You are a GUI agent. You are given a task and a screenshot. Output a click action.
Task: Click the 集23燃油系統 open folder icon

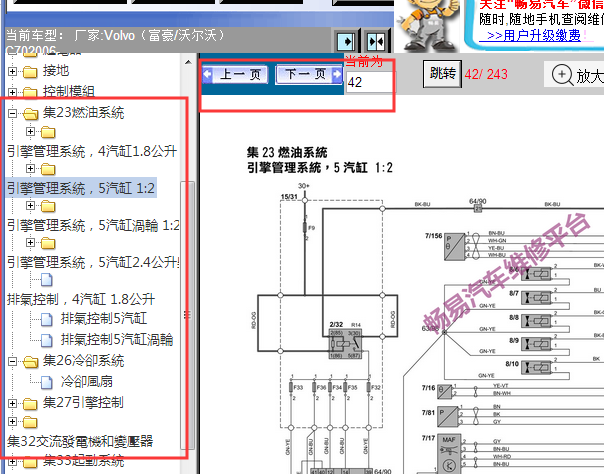pos(30,114)
